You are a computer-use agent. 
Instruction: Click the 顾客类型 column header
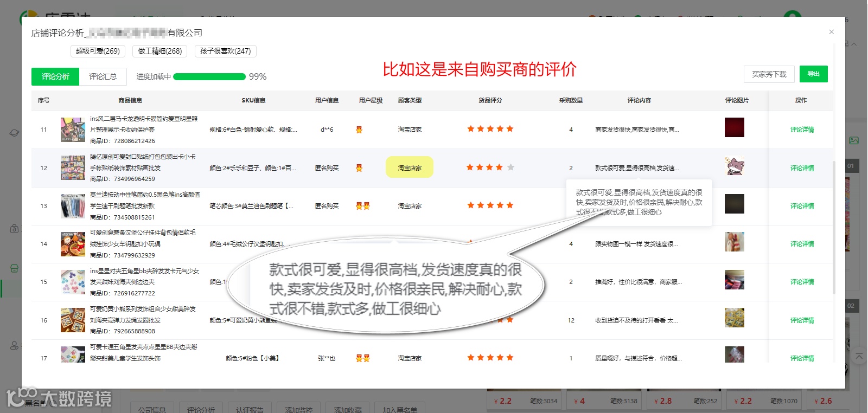coord(410,100)
